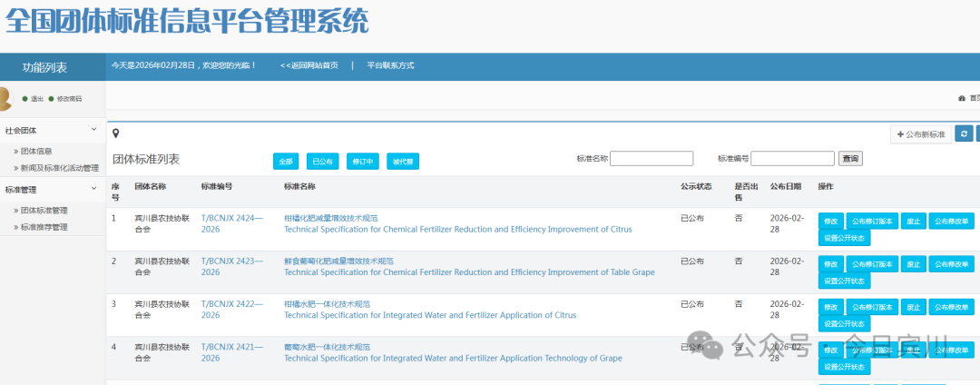Open 新闻及标准化活动管理 in the sidebar
The image size is (980, 385).
point(60,168)
